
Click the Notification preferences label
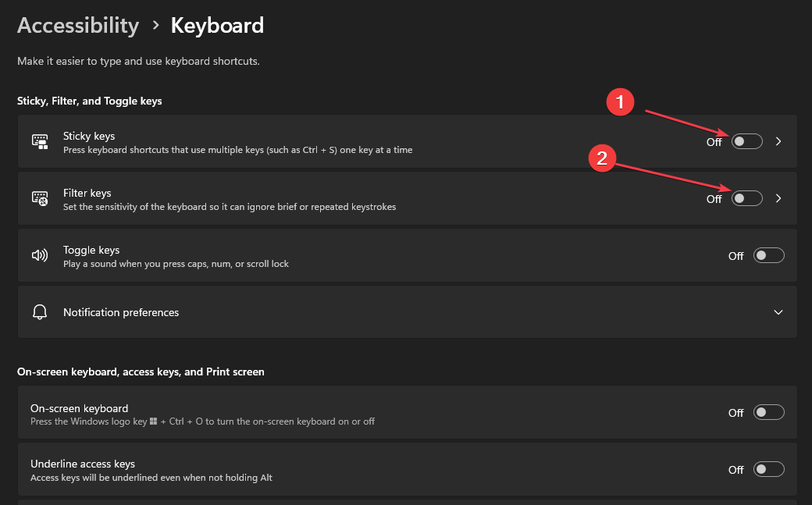coord(121,312)
